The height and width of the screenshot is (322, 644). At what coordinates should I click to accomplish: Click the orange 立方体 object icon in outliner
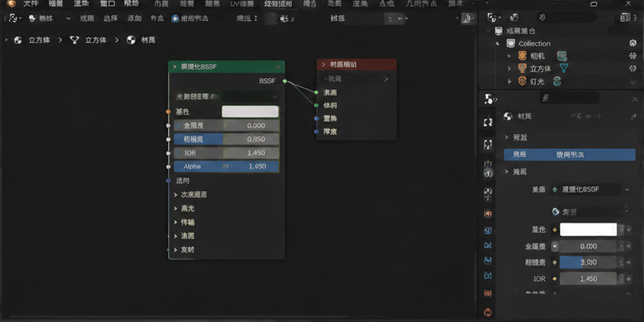click(x=522, y=68)
